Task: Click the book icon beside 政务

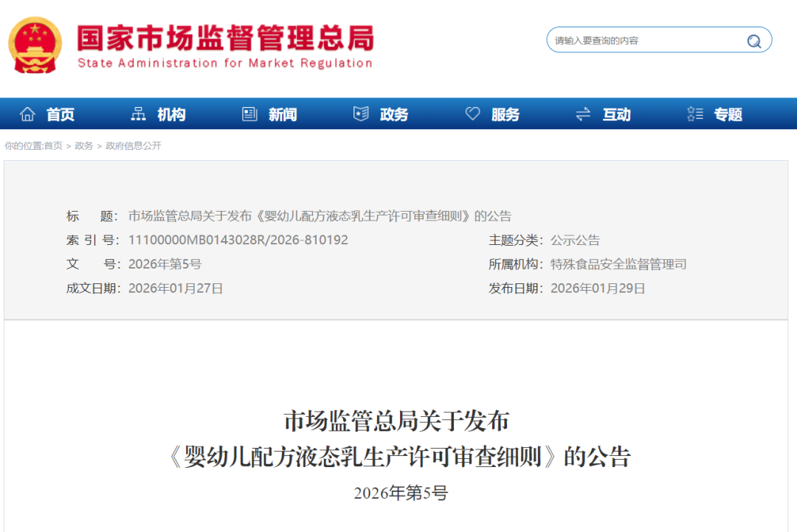Action: click(x=361, y=114)
